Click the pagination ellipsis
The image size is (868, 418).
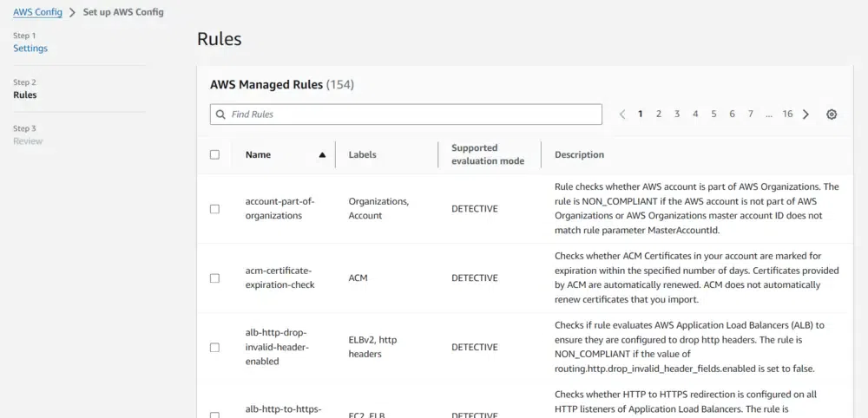click(x=769, y=114)
